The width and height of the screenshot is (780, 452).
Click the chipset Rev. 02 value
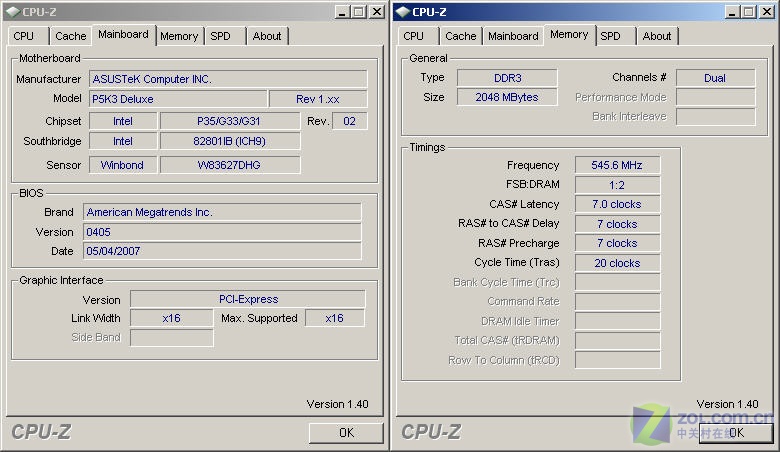[x=349, y=121]
